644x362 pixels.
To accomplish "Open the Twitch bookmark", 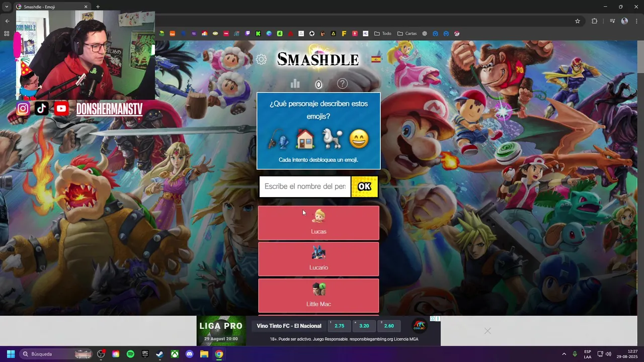I will (248, 34).
